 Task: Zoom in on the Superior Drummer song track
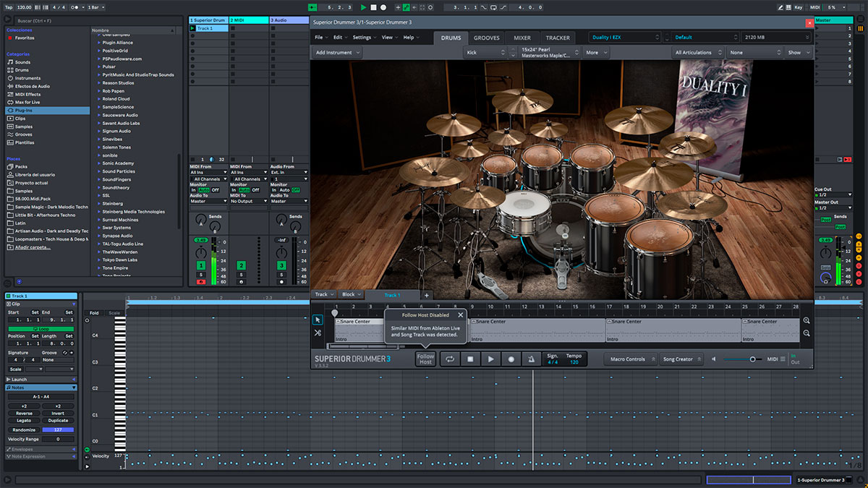pos(807,320)
